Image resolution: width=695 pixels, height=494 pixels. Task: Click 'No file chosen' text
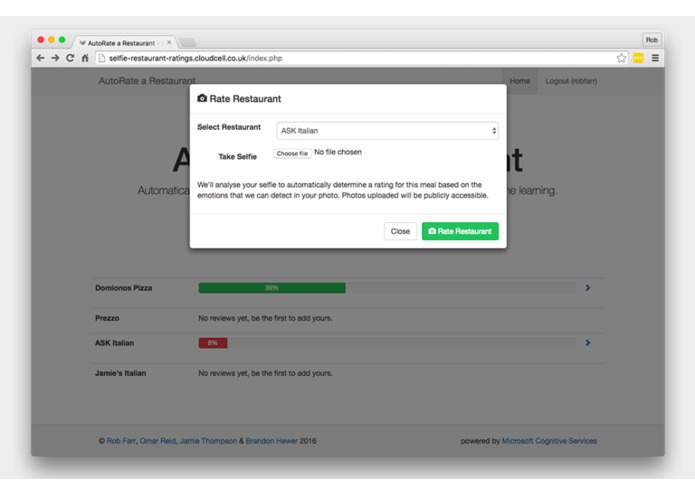point(338,152)
